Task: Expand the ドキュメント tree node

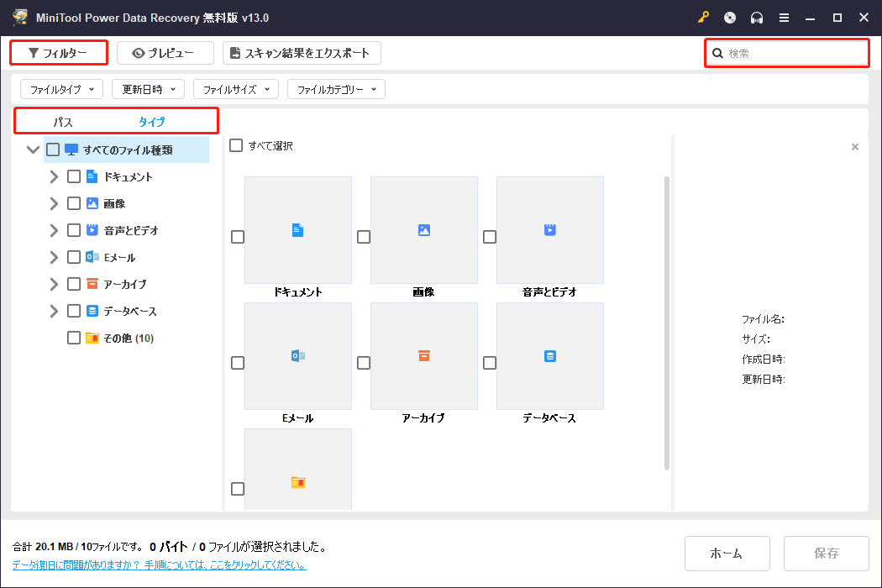Action: pos(54,176)
